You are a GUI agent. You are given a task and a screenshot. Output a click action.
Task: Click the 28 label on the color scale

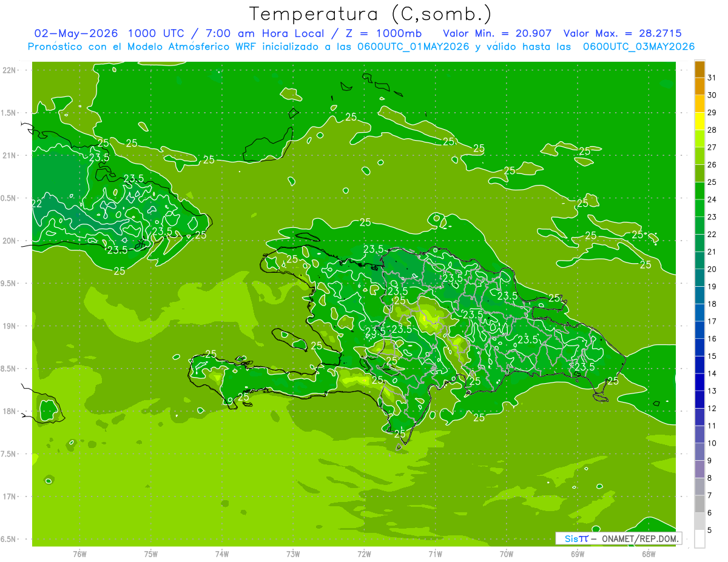point(712,130)
